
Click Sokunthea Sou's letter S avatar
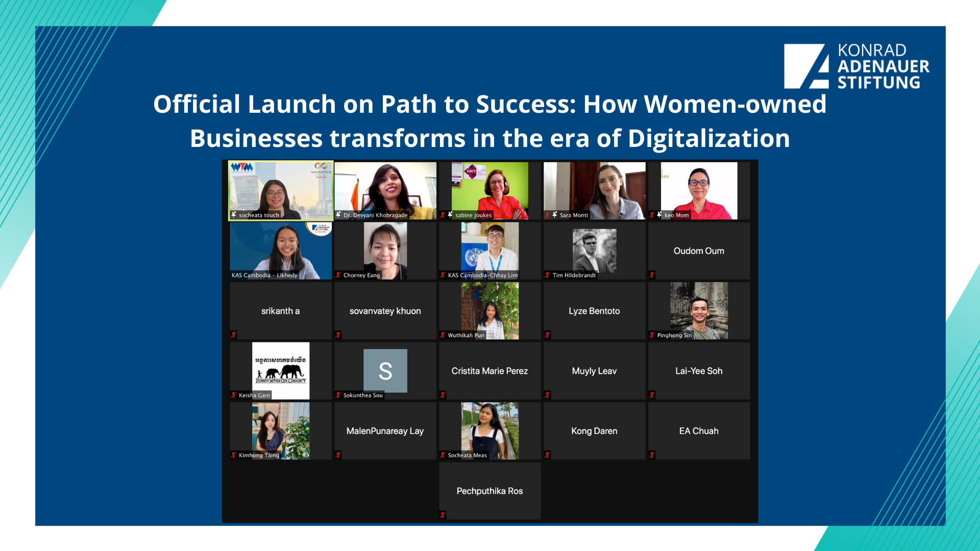(x=385, y=370)
